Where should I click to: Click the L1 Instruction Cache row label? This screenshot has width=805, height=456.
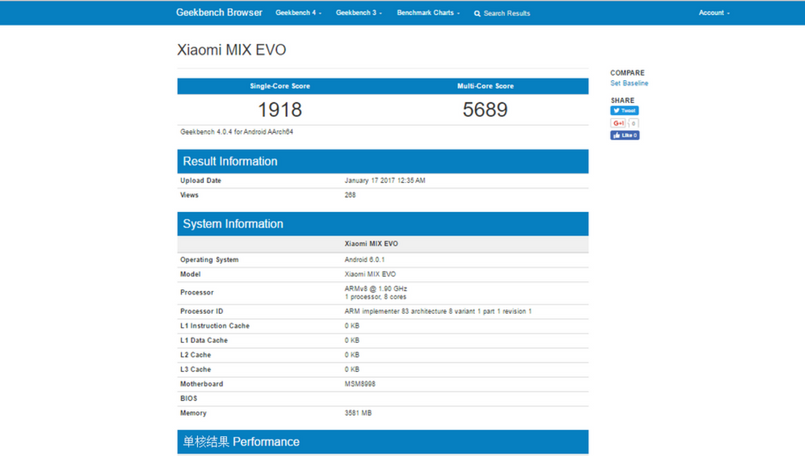pyautogui.click(x=215, y=326)
